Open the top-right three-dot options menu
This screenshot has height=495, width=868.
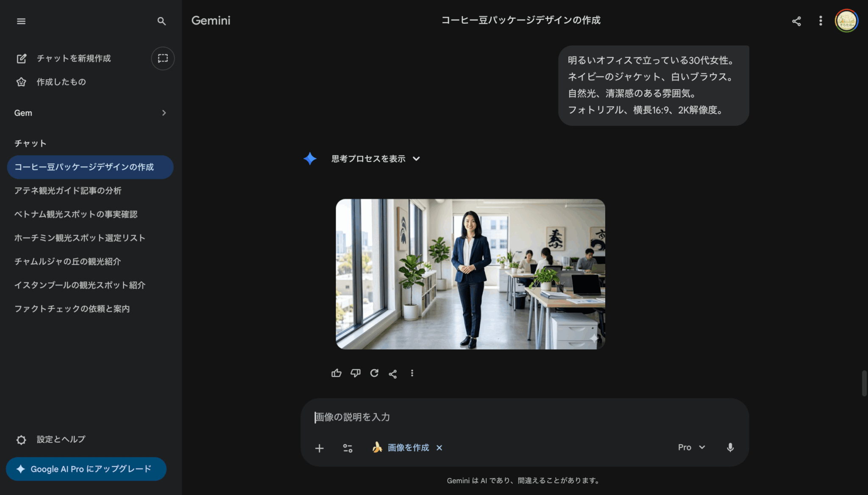(x=821, y=21)
